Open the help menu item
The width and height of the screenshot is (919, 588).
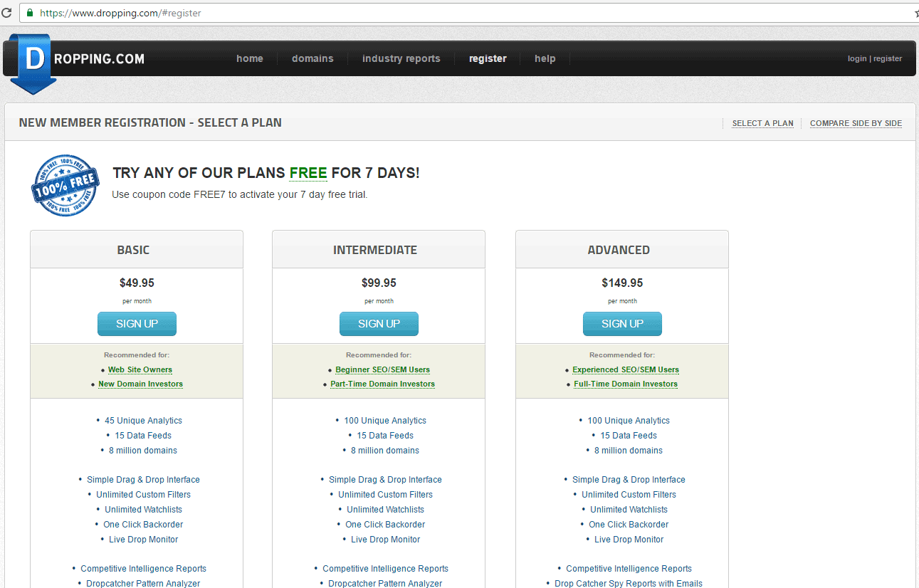pos(545,58)
